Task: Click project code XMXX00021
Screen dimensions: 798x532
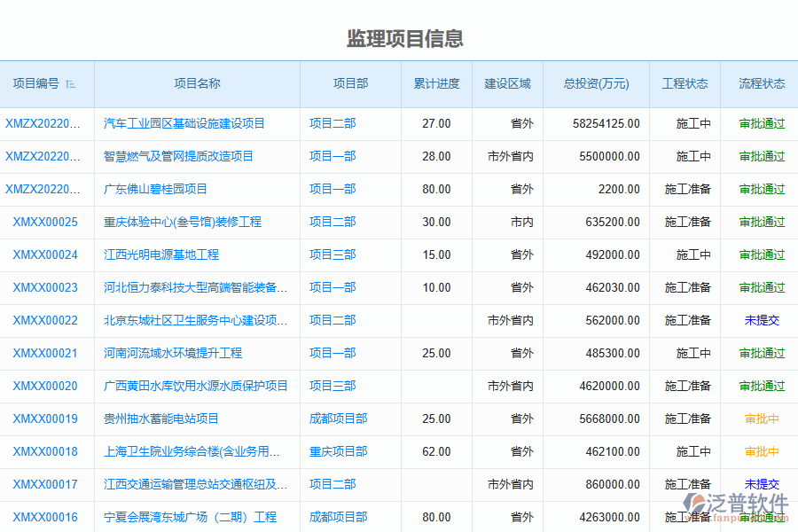Action: (x=45, y=353)
